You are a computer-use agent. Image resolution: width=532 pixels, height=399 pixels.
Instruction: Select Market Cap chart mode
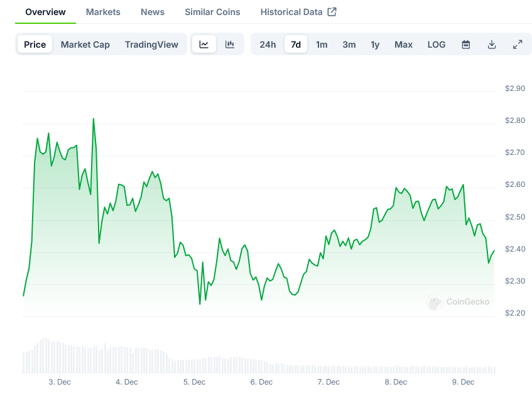point(85,45)
